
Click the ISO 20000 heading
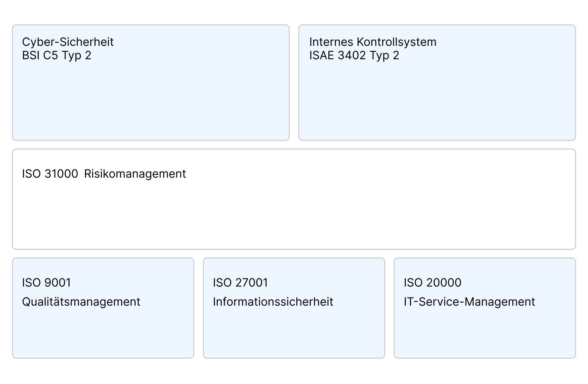click(x=432, y=282)
